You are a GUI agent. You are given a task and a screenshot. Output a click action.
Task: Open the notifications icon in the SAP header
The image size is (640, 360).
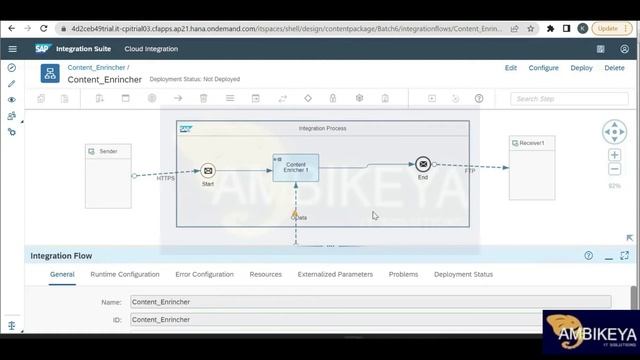click(x=600, y=49)
